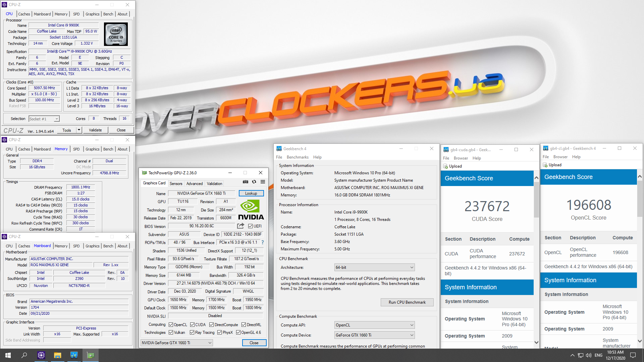Toggle the Vulkan technology checkbox
Screen dimensions: 644x362
(x=171, y=333)
